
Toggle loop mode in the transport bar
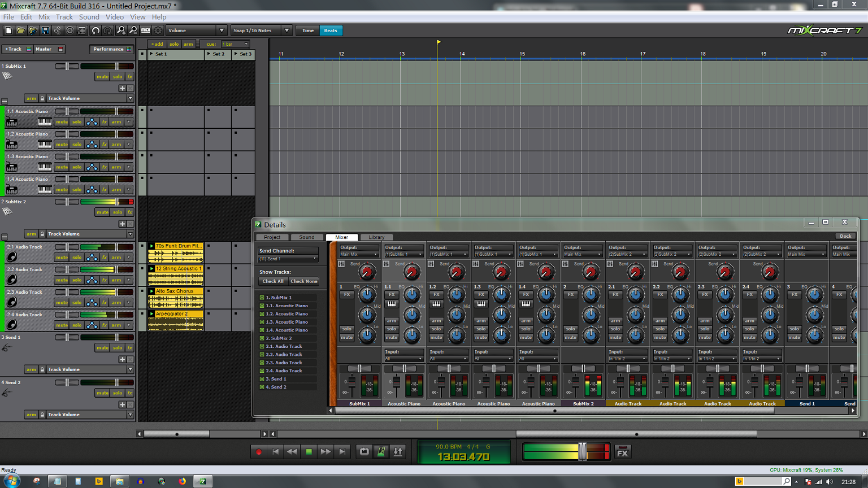click(x=364, y=452)
